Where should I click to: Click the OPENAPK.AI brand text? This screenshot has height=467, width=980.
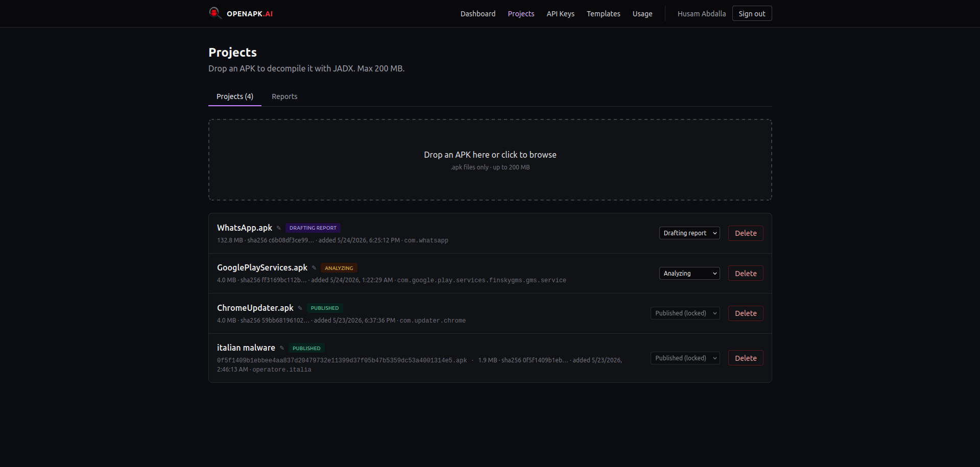[250, 14]
